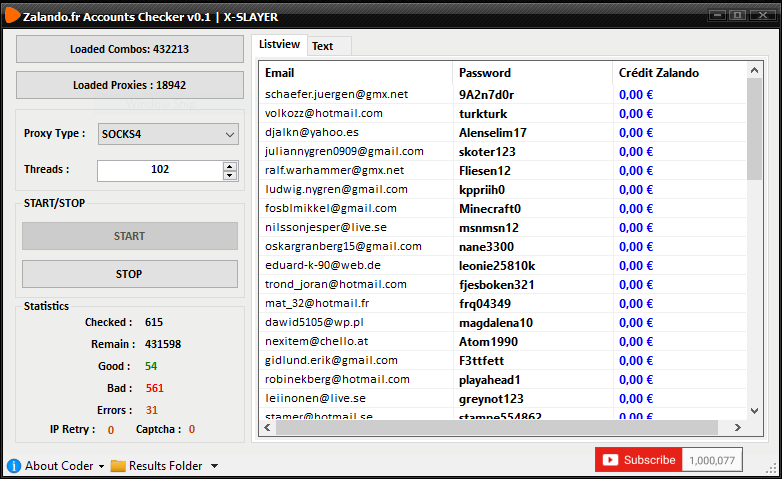Click the red Bad value 561
The image size is (782, 479).
pos(155,388)
